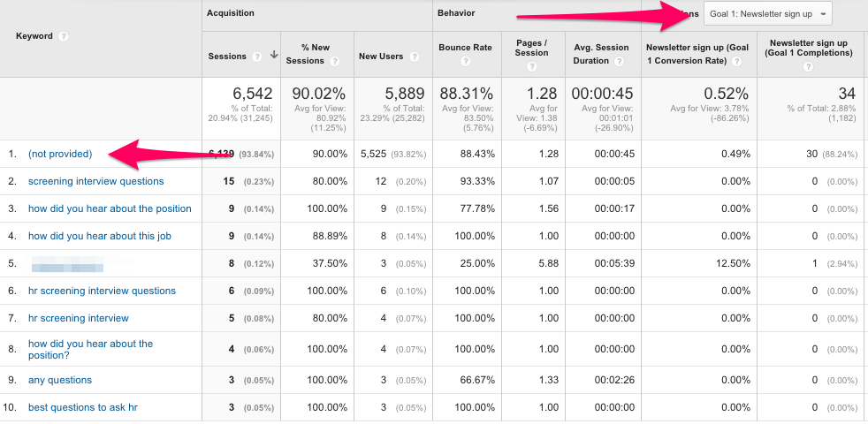This screenshot has height=424, width=868.
Task: Sort by Pages / Session column header
Action: point(531,49)
